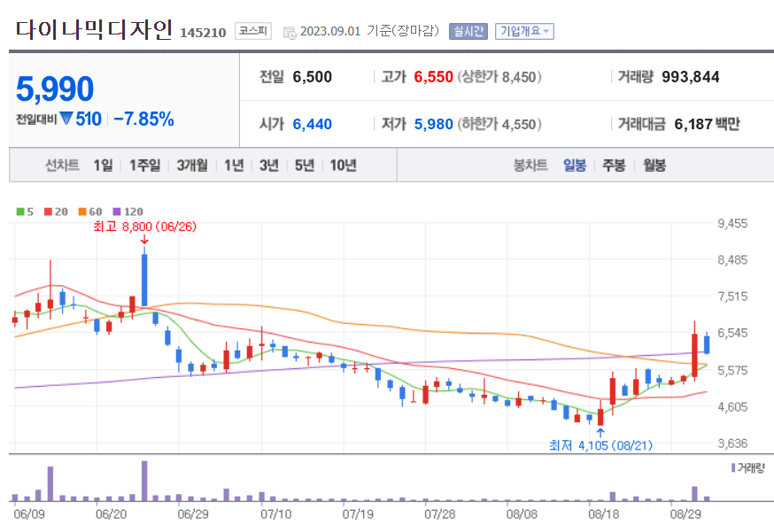Click the orange 60-day moving average swatch
The height and width of the screenshot is (532, 774).
(82, 212)
